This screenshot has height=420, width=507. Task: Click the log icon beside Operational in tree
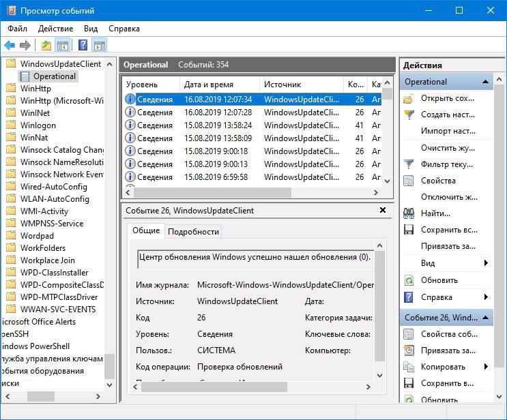[x=25, y=76]
